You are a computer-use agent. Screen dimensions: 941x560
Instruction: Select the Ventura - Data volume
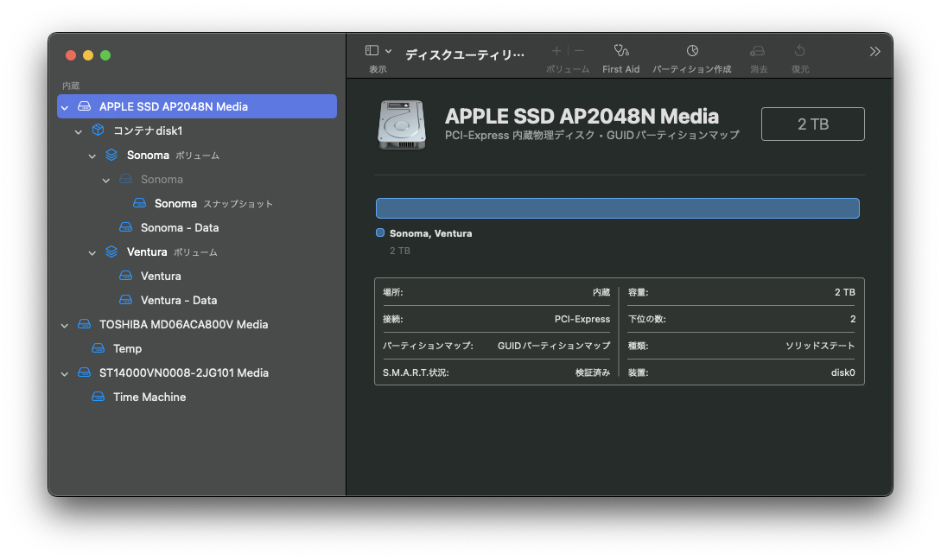(x=197, y=300)
